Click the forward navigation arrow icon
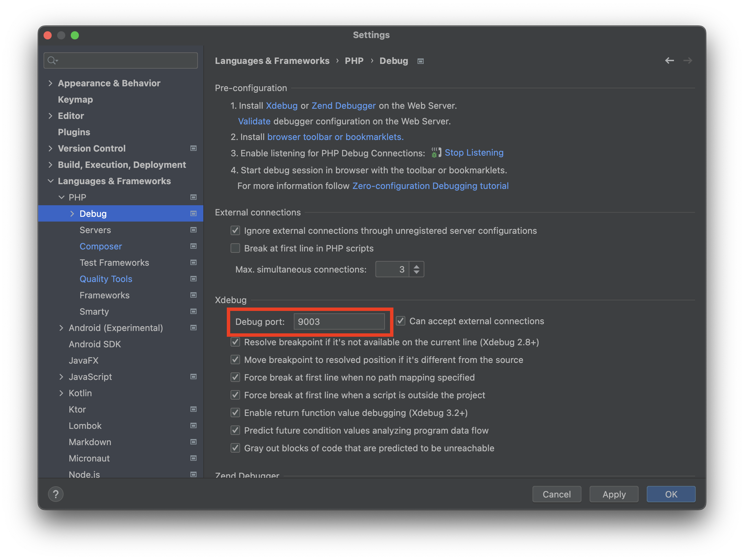744x560 pixels. [x=688, y=60]
